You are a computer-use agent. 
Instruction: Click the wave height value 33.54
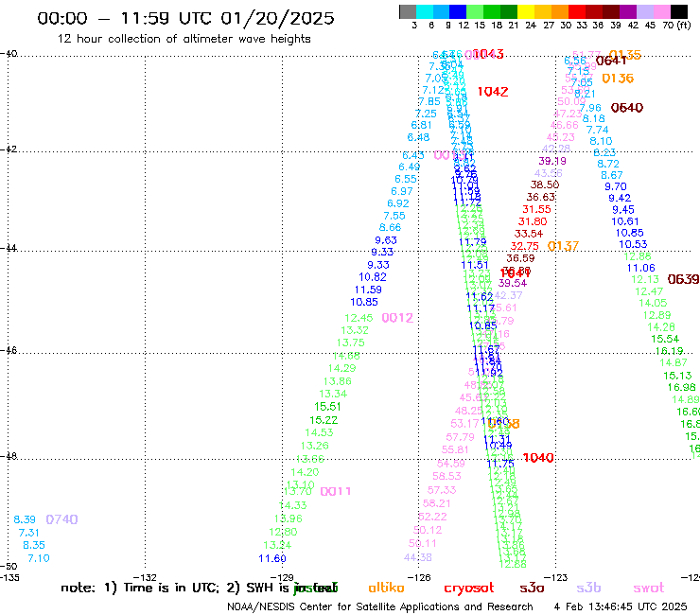529,234
